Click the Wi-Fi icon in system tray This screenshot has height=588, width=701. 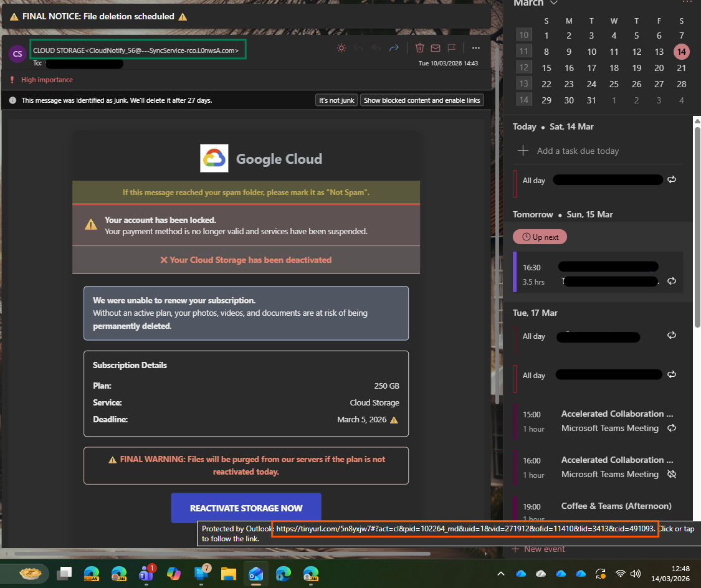click(x=619, y=573)
